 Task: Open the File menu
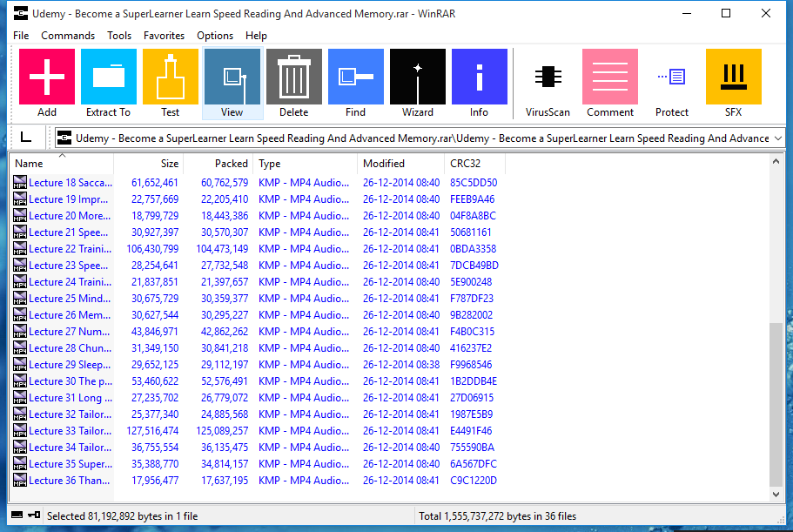click(x=21, y=36)
